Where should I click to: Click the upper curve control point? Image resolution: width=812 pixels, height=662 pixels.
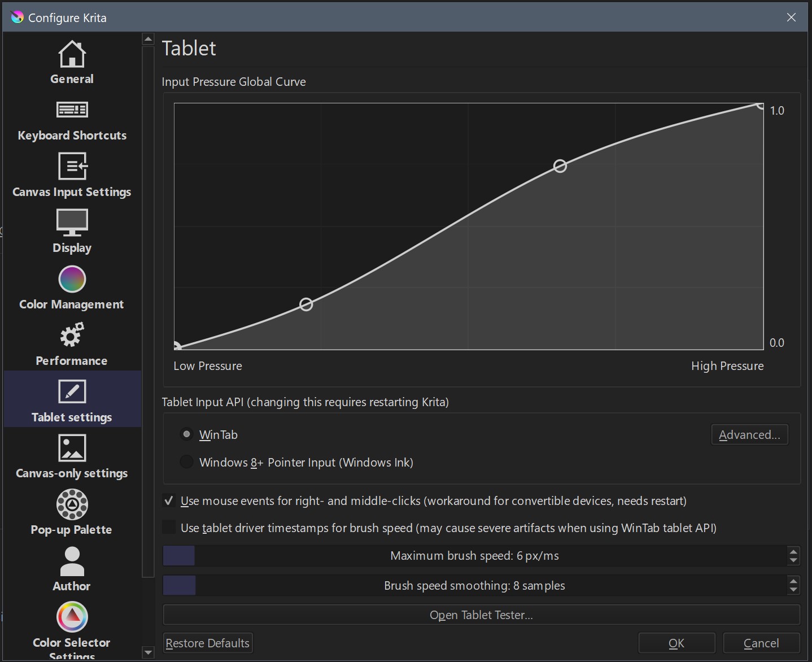(560, 166)
